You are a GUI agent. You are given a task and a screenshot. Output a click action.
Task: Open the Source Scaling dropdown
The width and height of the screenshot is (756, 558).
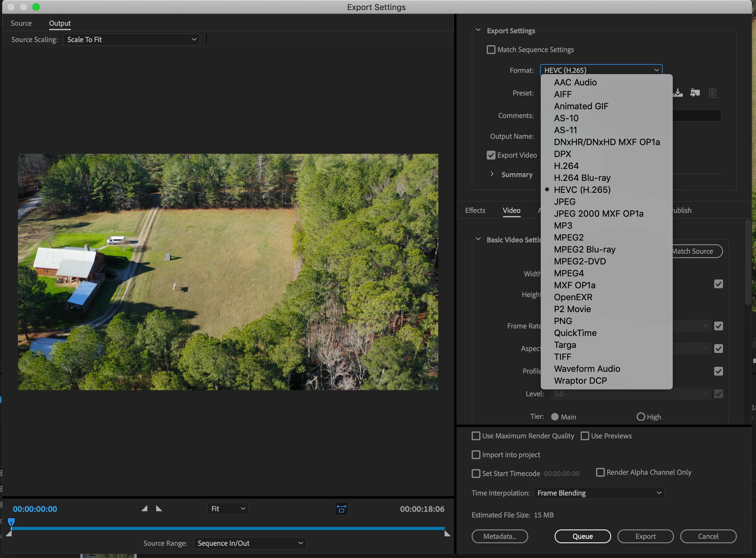click(x=131, y=40)
